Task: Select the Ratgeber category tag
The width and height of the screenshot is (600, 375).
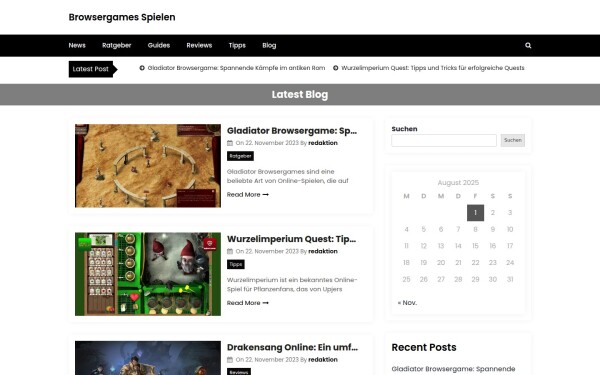Action: pos(240,156)
